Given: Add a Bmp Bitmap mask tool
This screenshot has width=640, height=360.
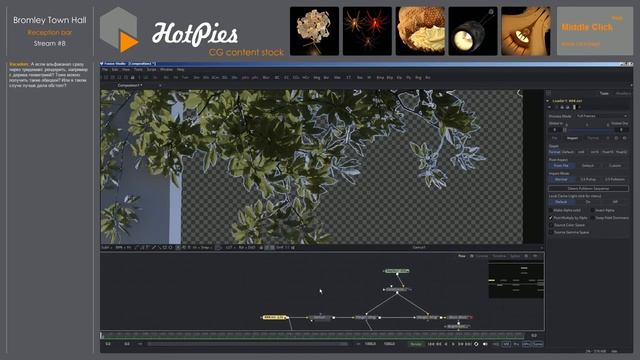Looking at the screenshot, I should [380, 78].
